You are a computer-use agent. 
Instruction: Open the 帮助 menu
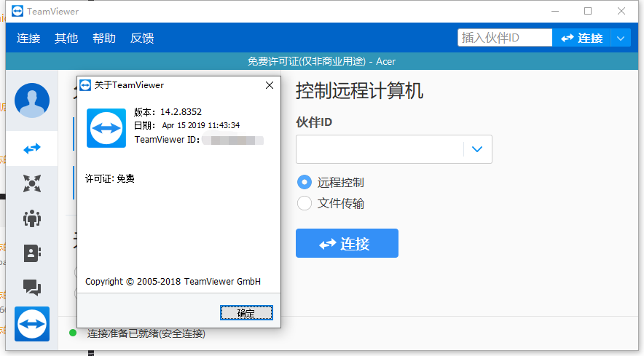[104, 38]
